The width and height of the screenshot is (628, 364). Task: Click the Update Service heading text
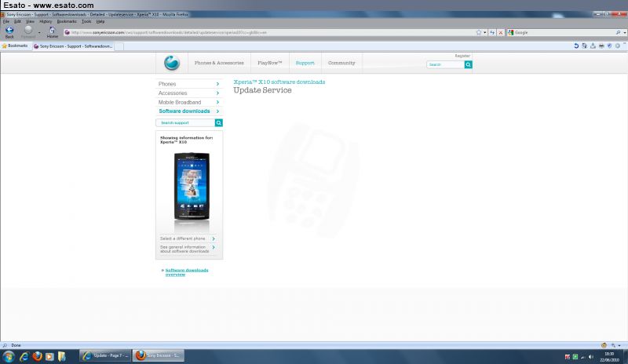(x=262, y=90)
